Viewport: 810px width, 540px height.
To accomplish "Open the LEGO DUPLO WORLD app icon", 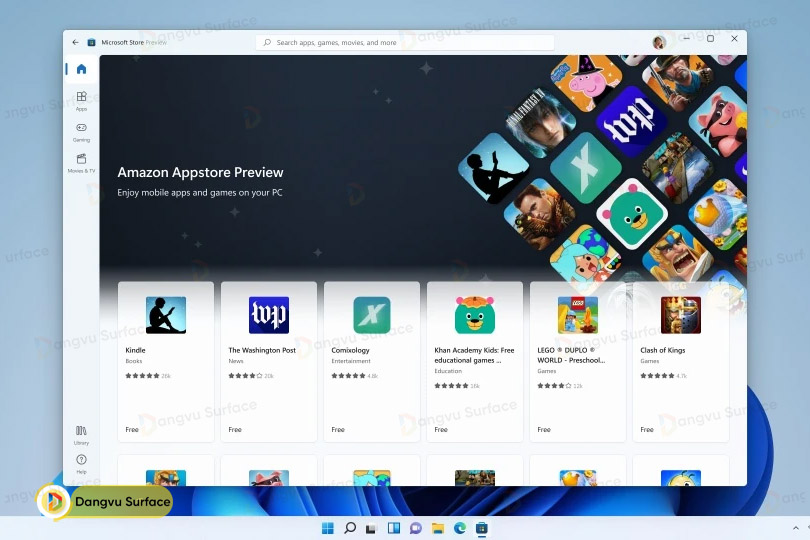I will click(x=578, y=315).
